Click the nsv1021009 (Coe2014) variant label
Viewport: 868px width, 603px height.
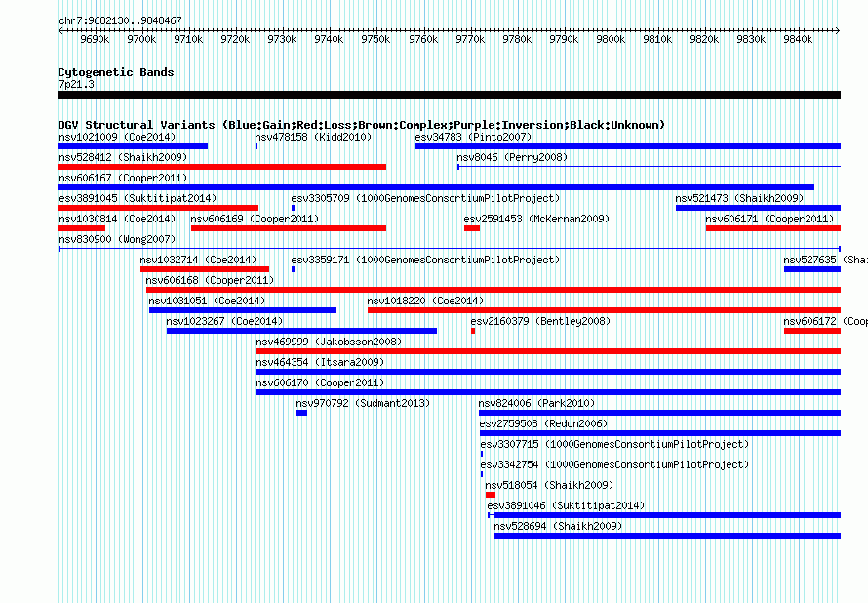(117, 137)
